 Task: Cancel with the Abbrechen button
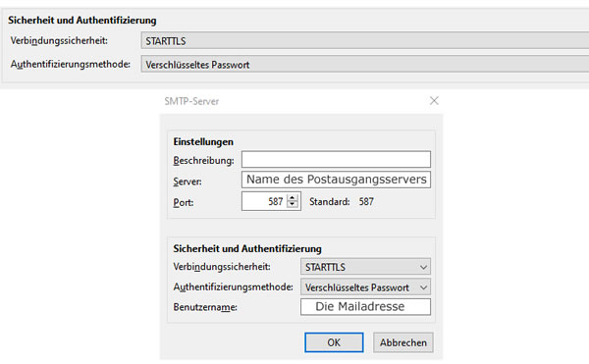coord(403,342)
